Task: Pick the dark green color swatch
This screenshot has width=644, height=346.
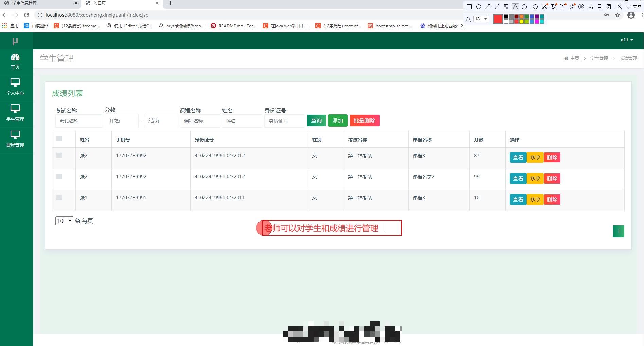Action: tap(526, 16)
